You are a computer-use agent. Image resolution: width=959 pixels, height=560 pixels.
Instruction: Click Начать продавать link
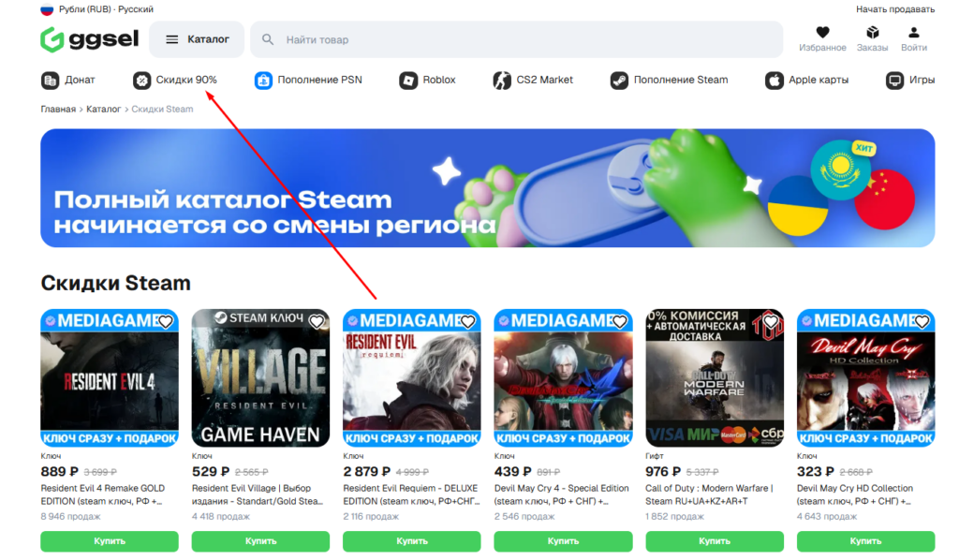[895, 9]
